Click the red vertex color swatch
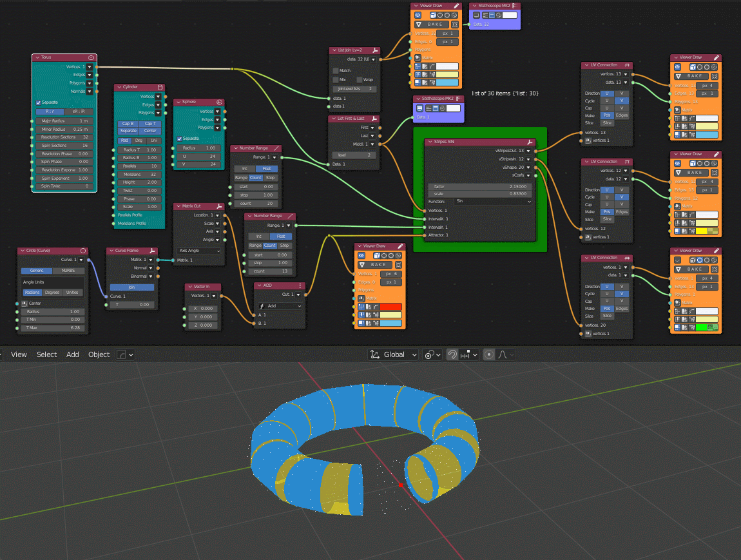The width and height of the screenshot is (741, 560). pos(391,307)
